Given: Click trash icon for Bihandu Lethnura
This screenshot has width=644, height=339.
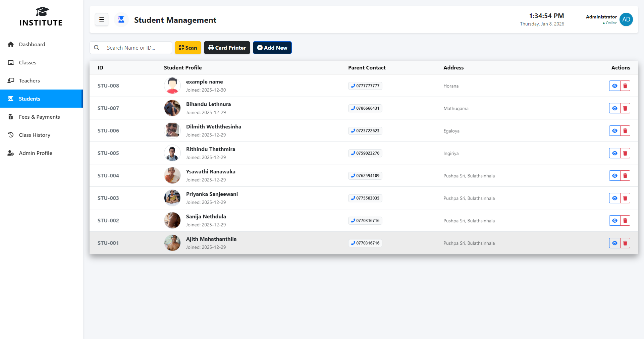Looking at the screenshot, I should tap(625, 108).
